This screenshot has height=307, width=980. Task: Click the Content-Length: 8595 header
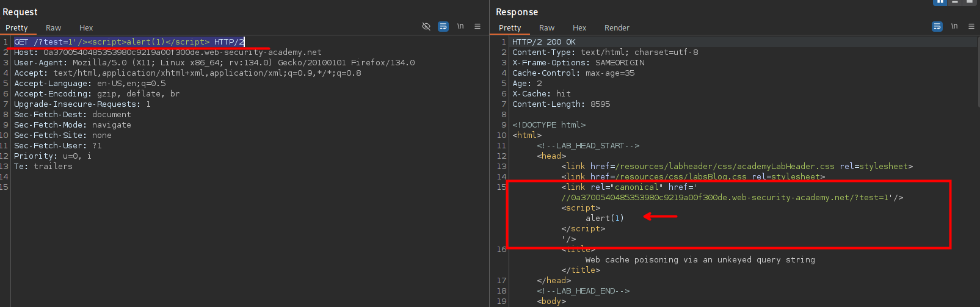tap(561, 104)
